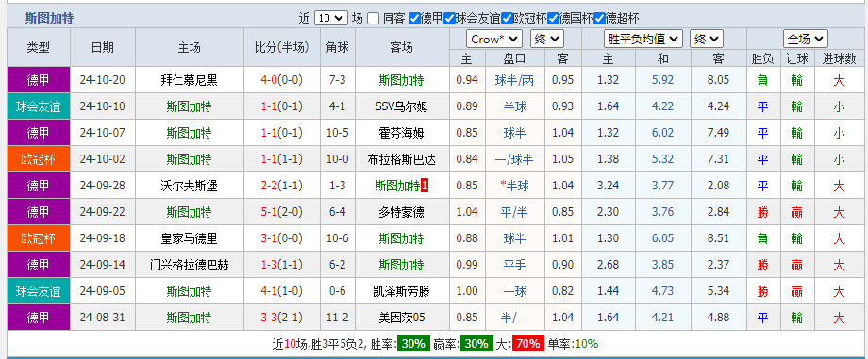This screenshot has height=359, width=868.
Task: Click the 平手 handicap cell
Action: (514, 265)
